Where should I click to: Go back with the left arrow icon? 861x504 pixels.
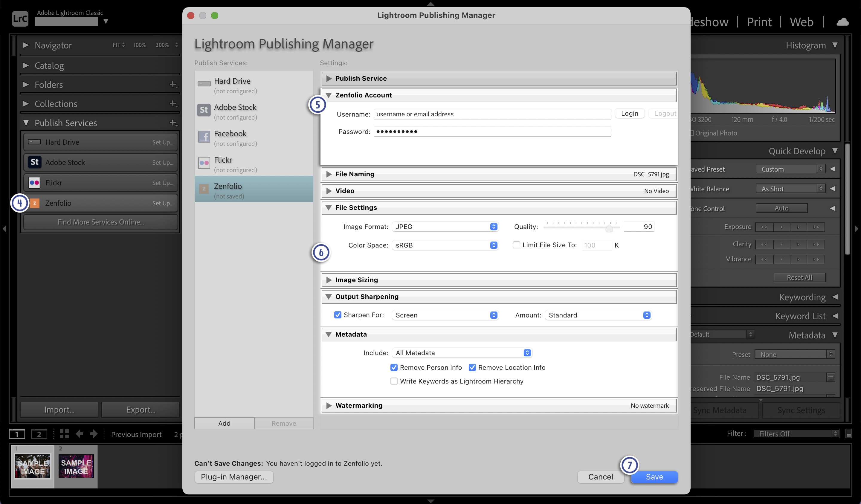click(x=79, y=434)
